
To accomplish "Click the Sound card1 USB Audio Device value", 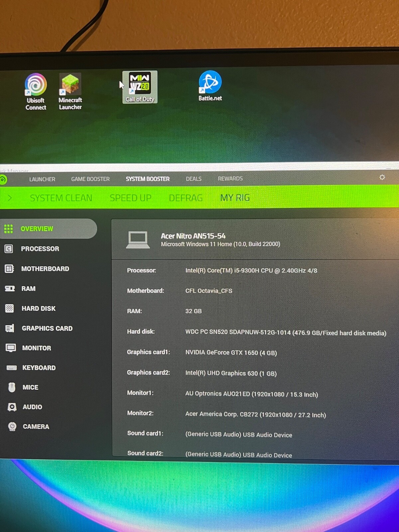I will tap(239, 435).
